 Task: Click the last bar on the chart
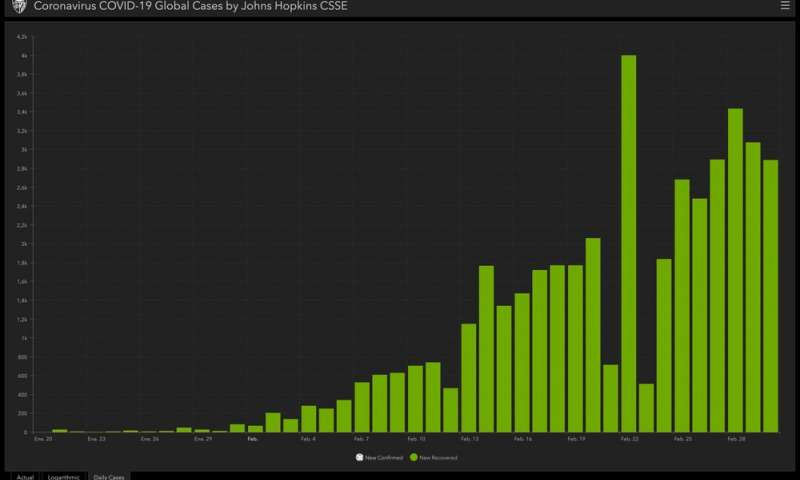(x=770, y=296)
